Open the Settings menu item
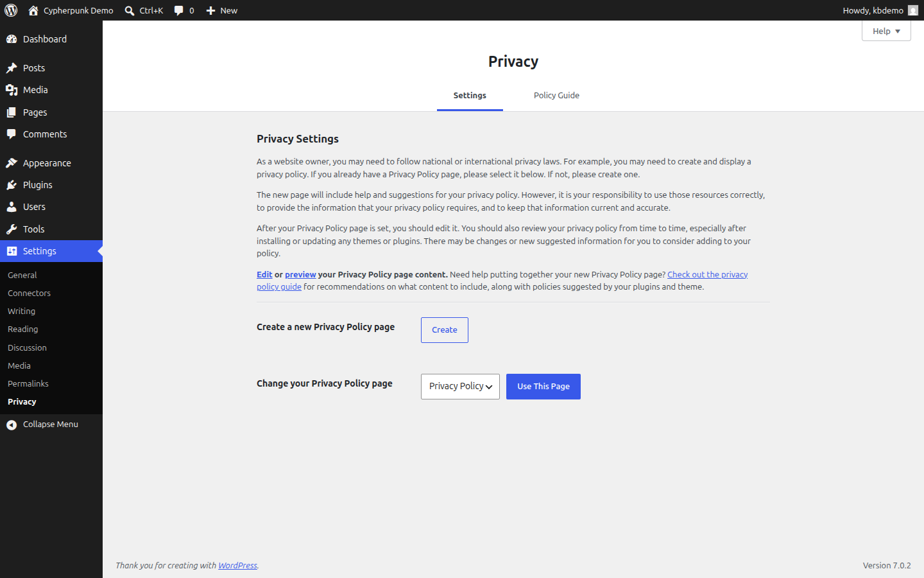 click(51, 251)
